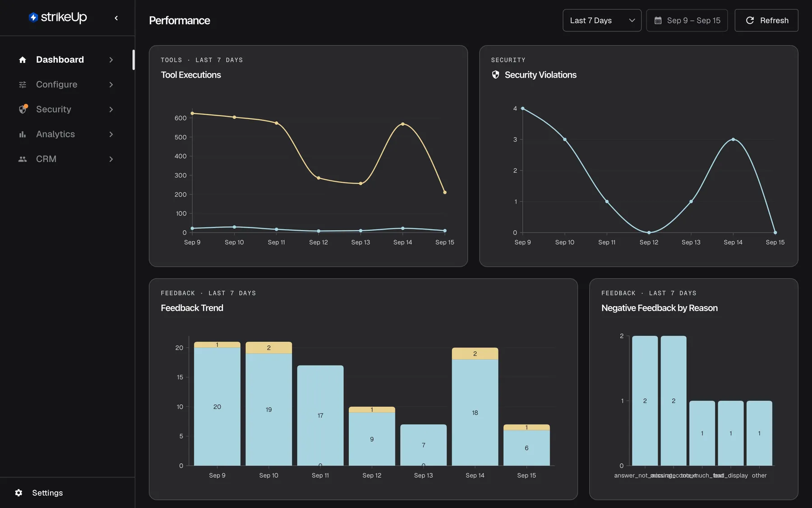Click the circular refresh arrow icon

point(750,20)
